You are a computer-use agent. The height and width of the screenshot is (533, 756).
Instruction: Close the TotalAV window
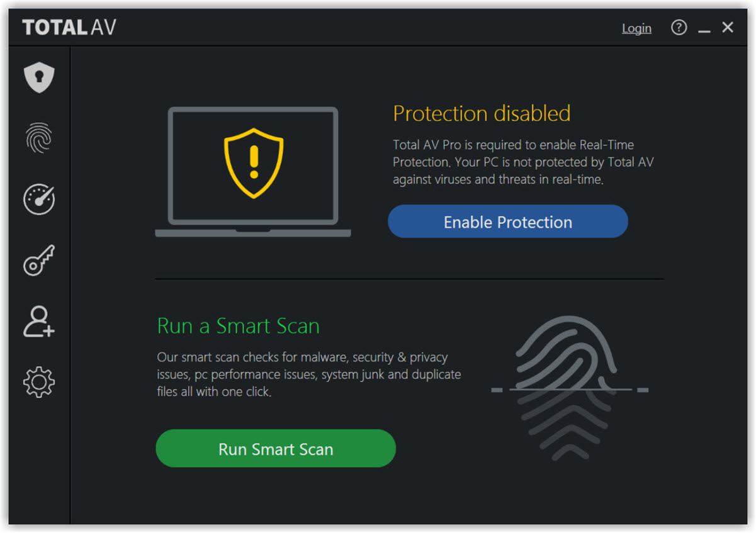[x=728, y=28]
